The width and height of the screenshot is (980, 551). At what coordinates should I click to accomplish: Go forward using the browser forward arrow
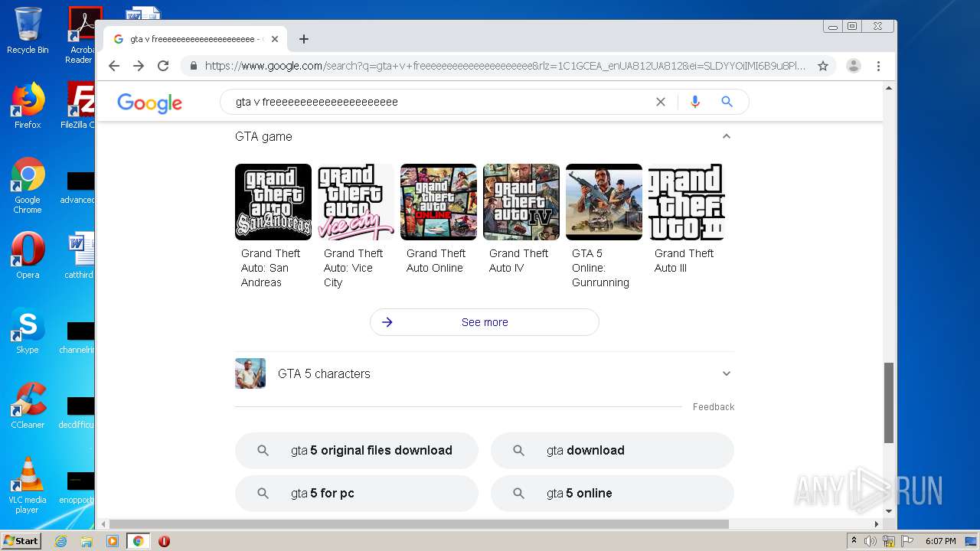[139, 66]
